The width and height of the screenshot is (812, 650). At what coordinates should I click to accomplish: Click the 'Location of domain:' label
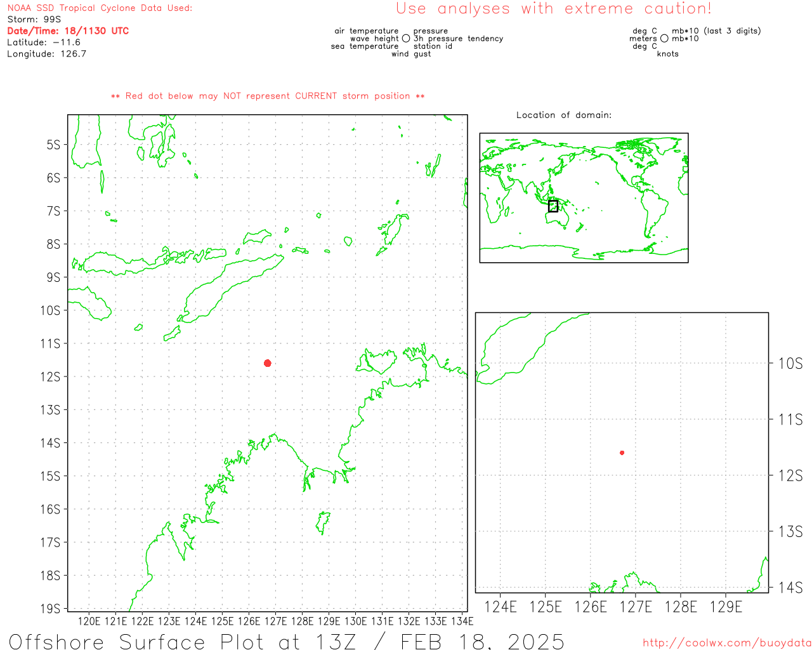[x=564, y=115]
